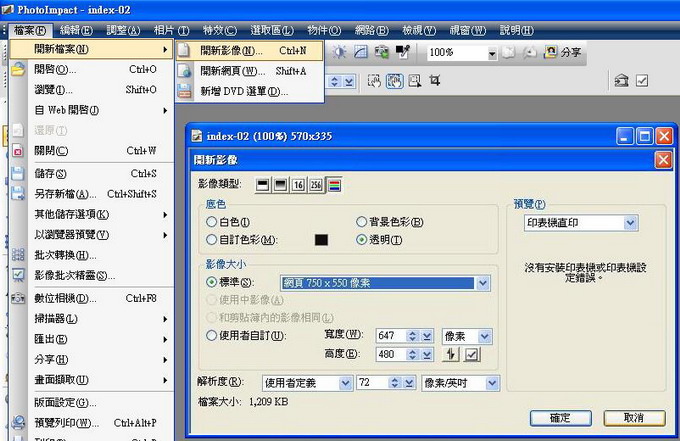The image size is (680, 441).
Task: Expand 其他儲存選項 submenu
Action: pyautogui.click(x=92, y=214)
